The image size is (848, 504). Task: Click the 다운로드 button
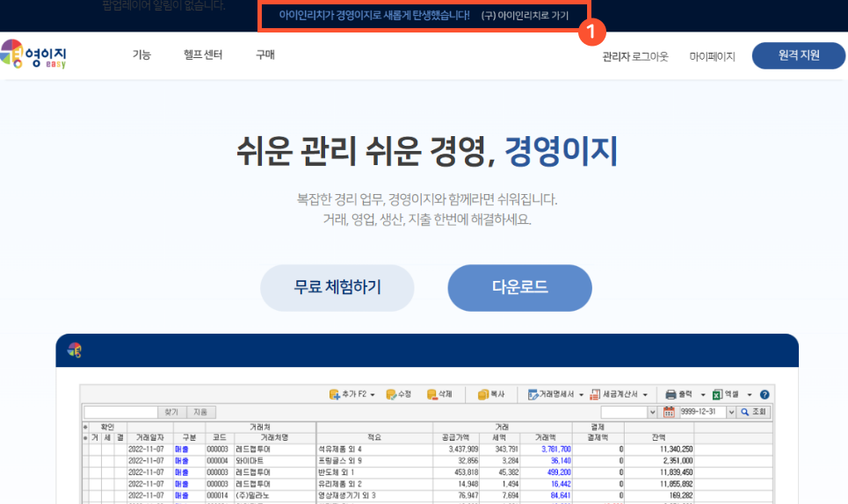click(x=519, y=288)
